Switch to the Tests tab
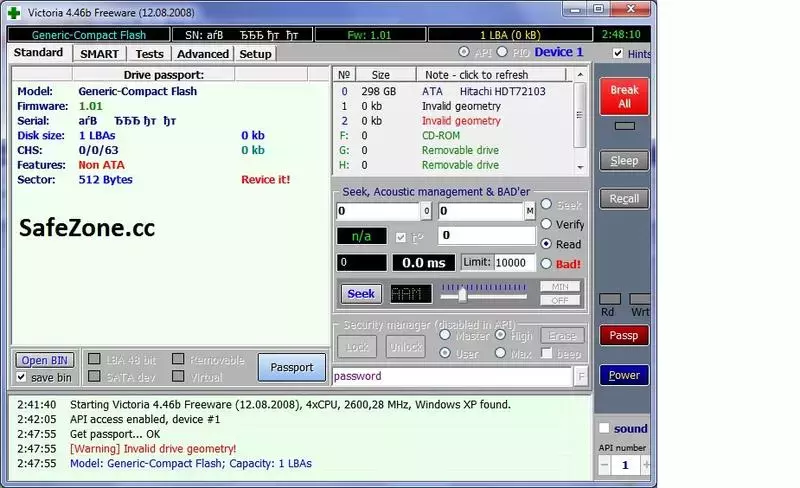The width and height of the screenshot is (800, 488). pos(149,54)
